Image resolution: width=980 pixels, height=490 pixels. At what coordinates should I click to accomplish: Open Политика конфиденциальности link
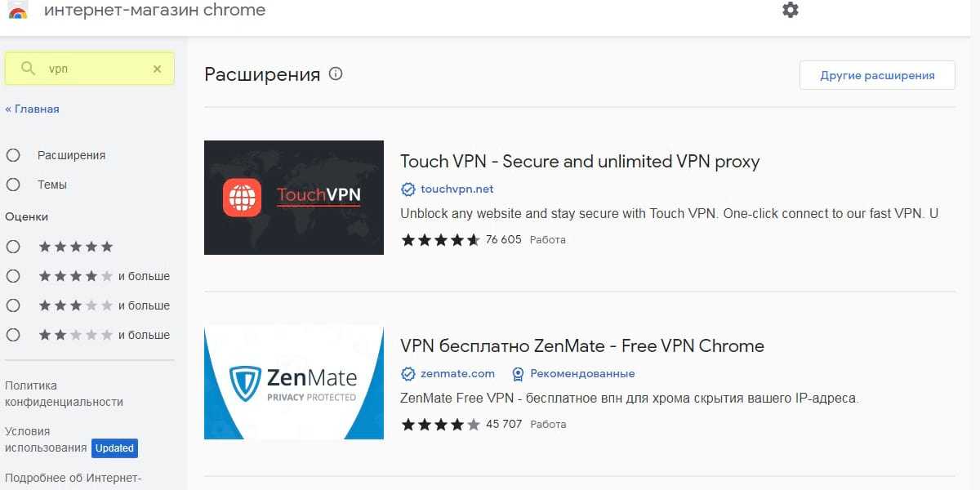tap(64, 394)
